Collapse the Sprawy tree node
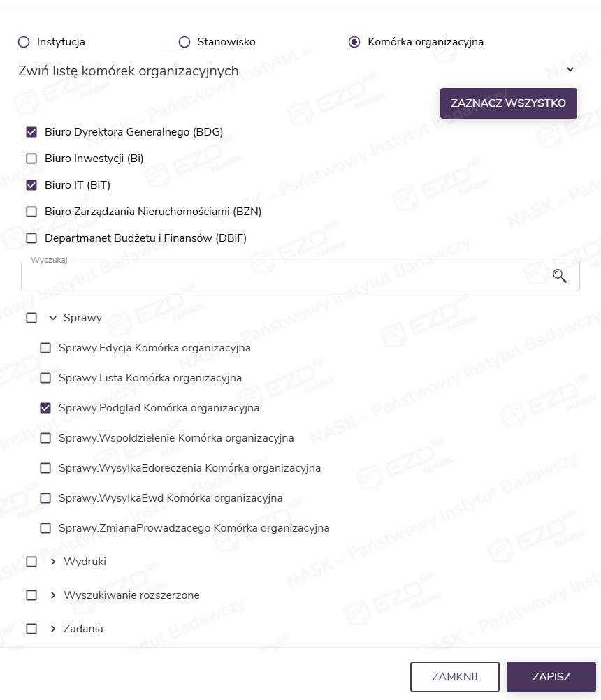 (x=53, y=318)
